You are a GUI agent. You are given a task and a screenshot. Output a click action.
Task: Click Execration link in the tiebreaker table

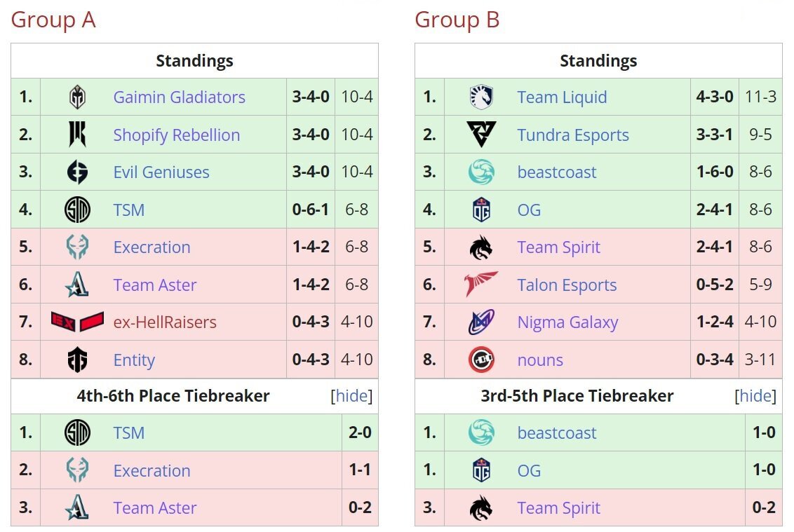point(152,471)
